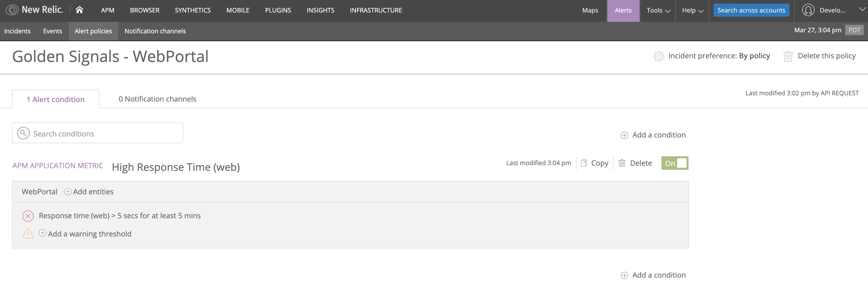The image size is (868, 293).
Task: Click the plus icon by the lower Add a condition
Action: [x=624, y=276]
